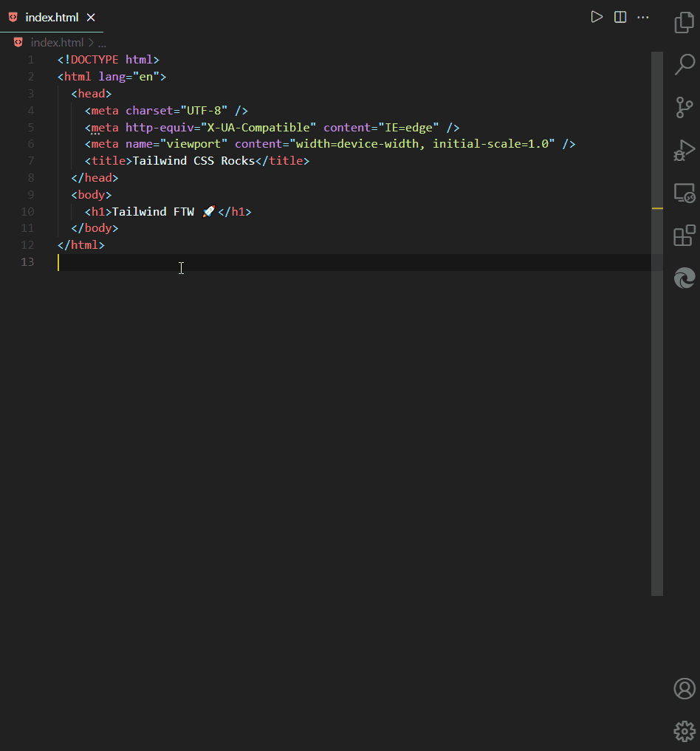The height and width of the screenshot is (751, 700).
Task: Click the charset attribute name
Action: pos(149,111)
